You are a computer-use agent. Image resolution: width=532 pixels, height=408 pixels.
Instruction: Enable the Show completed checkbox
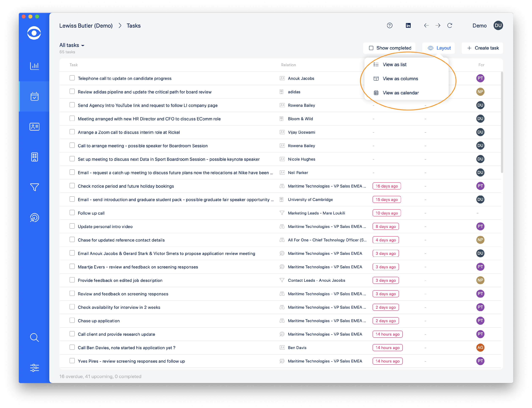point(371,48)
